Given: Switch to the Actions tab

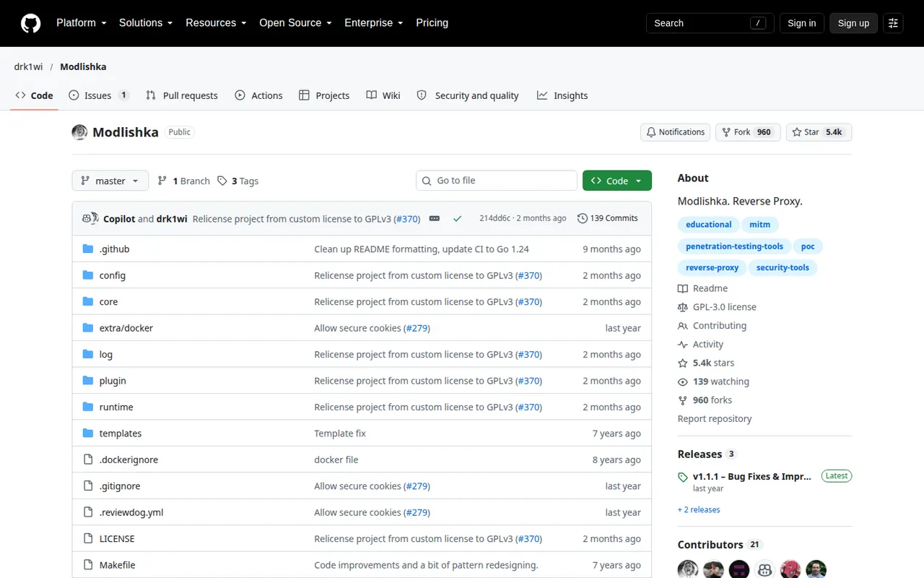Looking at the screenshot, I should tap(258, 95).
